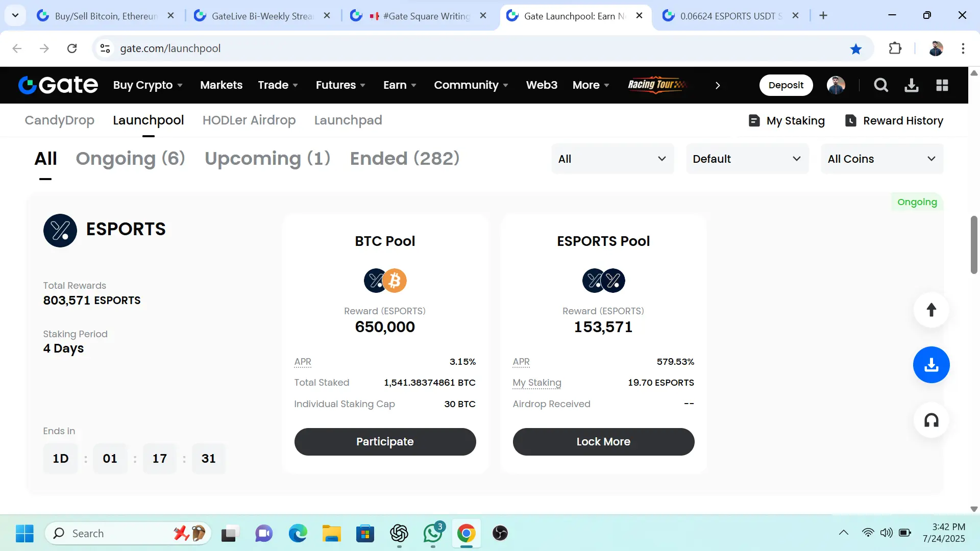Click the My Staking label in ESPORTS Pool
The width and height of the screenshot is (980, 551).
pos(537,383)
